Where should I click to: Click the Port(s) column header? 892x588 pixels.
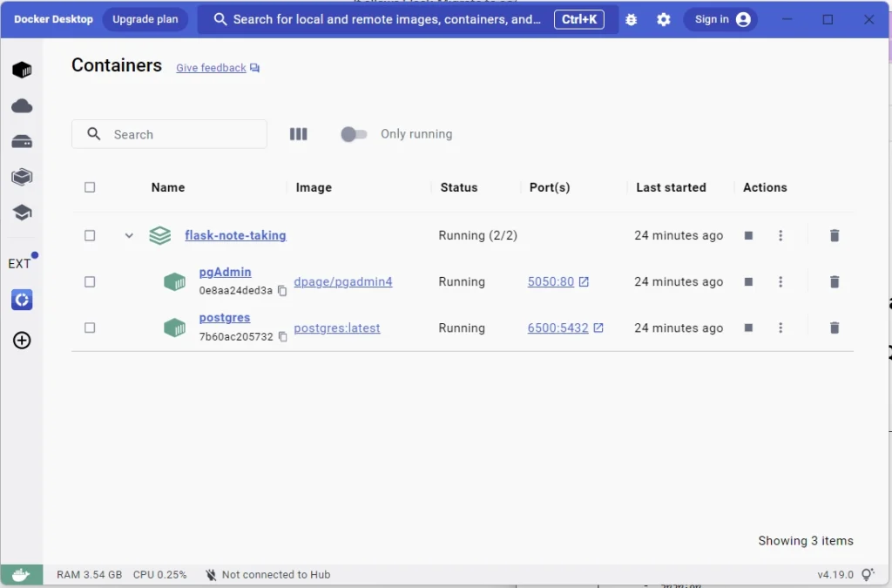tap(550, 187)
